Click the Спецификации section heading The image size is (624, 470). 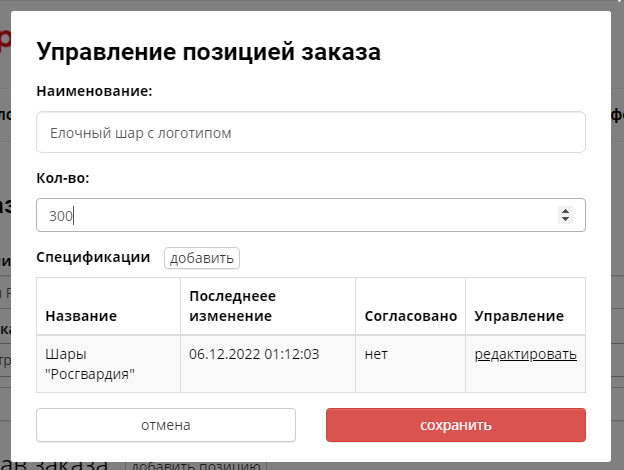pyautogui.click(x=93, y=257)
